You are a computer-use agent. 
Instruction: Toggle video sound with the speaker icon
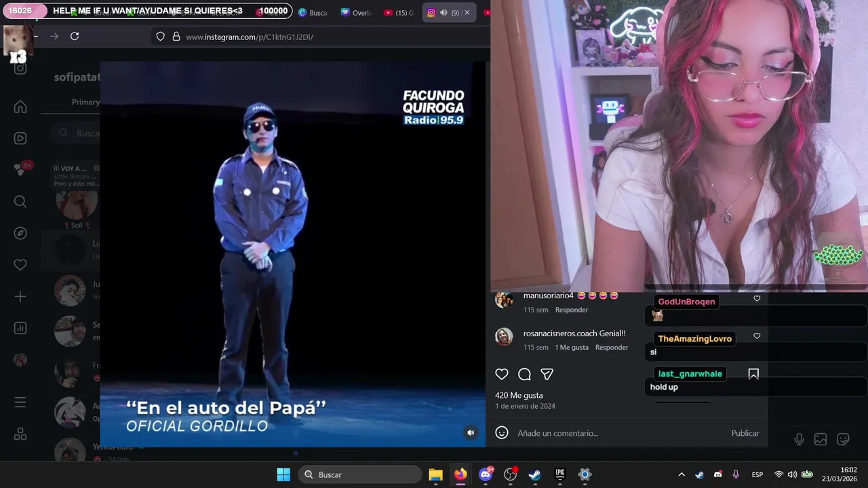[471, 432]
